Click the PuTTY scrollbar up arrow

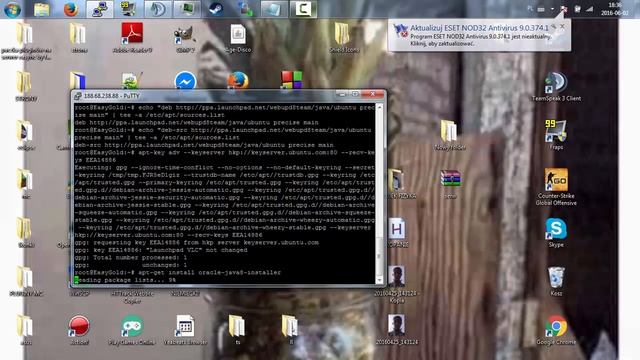(x=380, y=107)
